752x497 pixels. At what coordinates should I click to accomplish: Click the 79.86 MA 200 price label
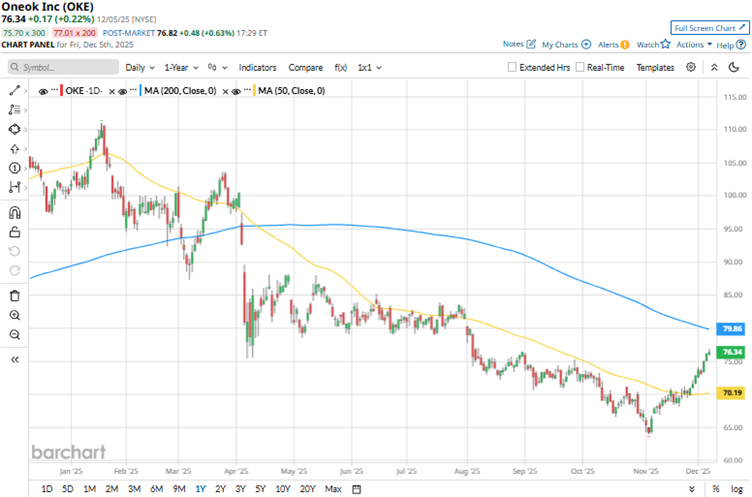coord(731,329)
